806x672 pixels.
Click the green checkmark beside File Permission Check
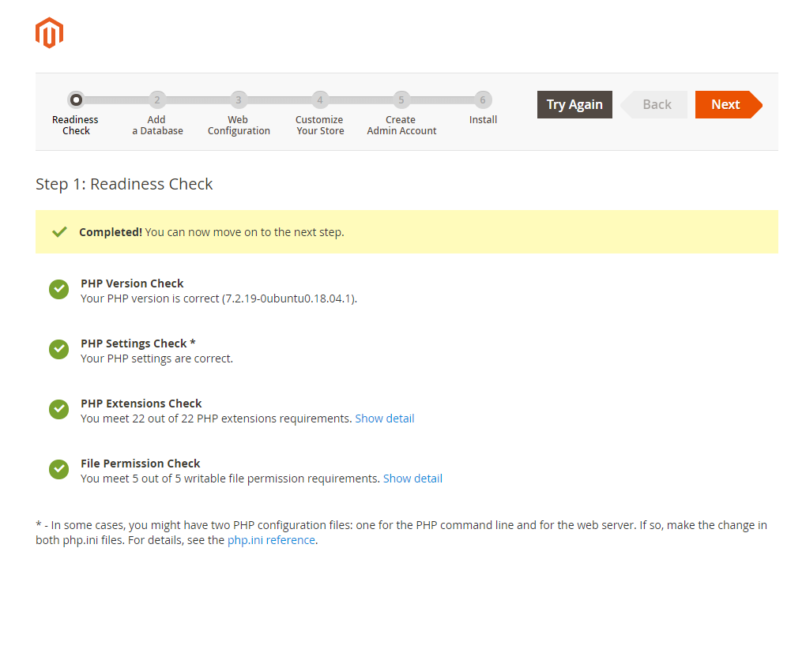point(58,469)
